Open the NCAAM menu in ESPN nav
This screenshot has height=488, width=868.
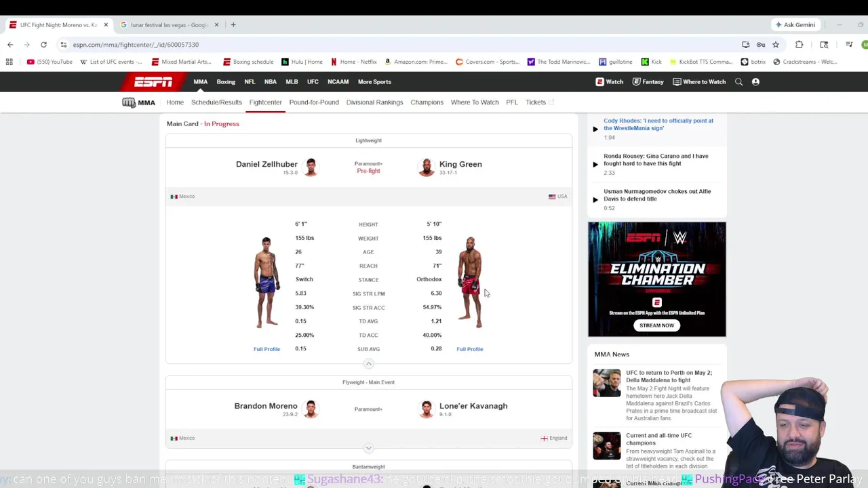[338, 82]
